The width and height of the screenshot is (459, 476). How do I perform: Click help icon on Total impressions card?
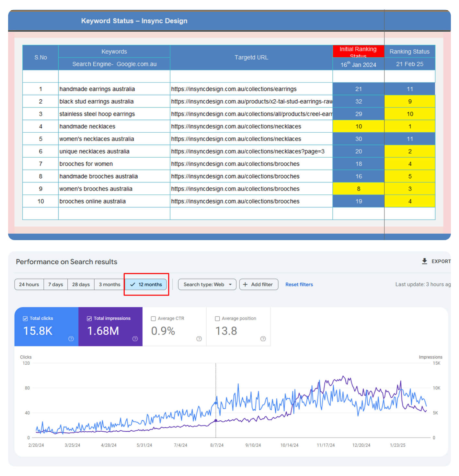click(135, 338)
